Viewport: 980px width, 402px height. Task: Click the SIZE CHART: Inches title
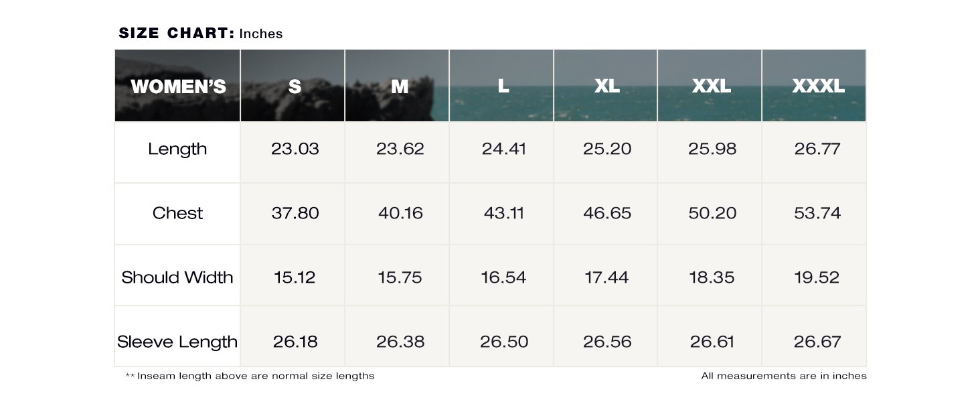pos(201,33)
